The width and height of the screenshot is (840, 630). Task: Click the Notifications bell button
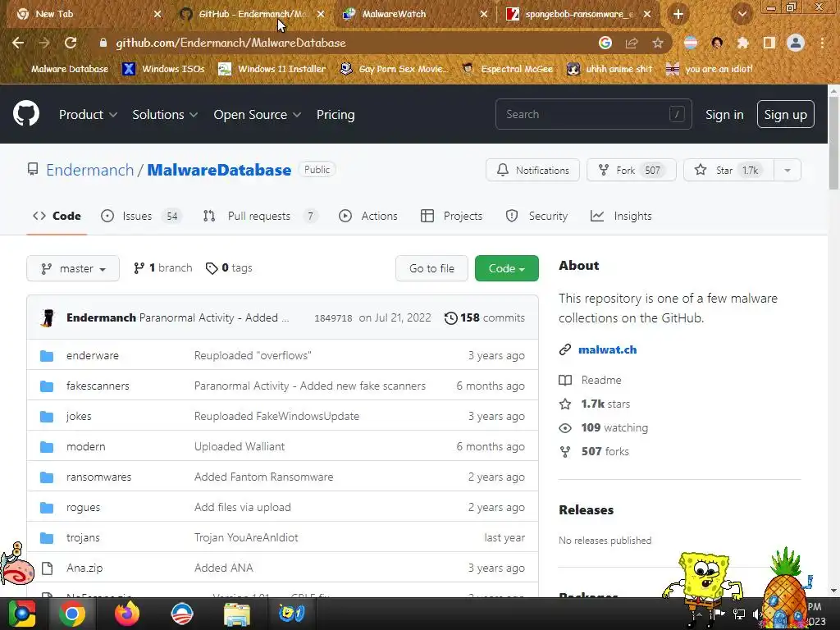532,170
